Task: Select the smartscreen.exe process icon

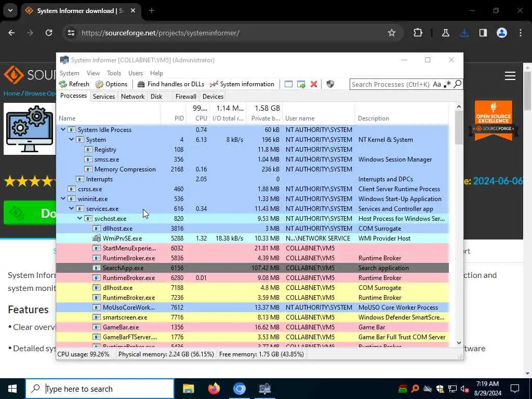Action: [97, 317]
